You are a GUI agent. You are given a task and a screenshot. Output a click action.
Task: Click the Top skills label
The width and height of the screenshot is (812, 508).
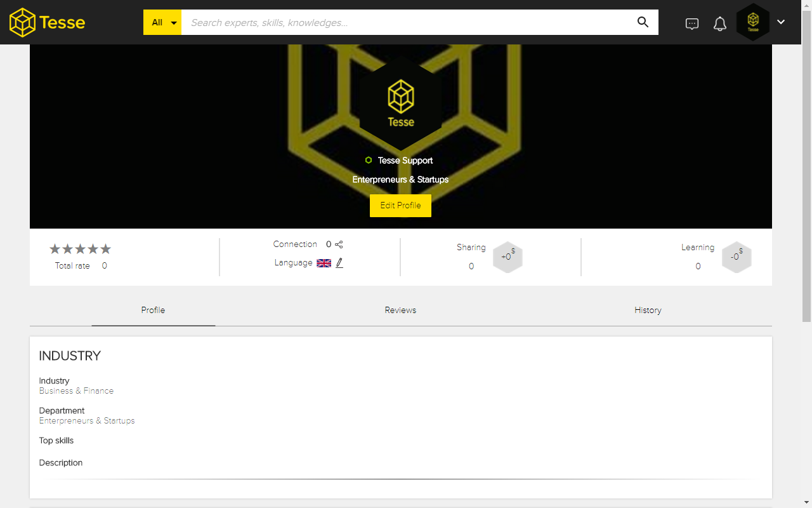tap(56, 441)
